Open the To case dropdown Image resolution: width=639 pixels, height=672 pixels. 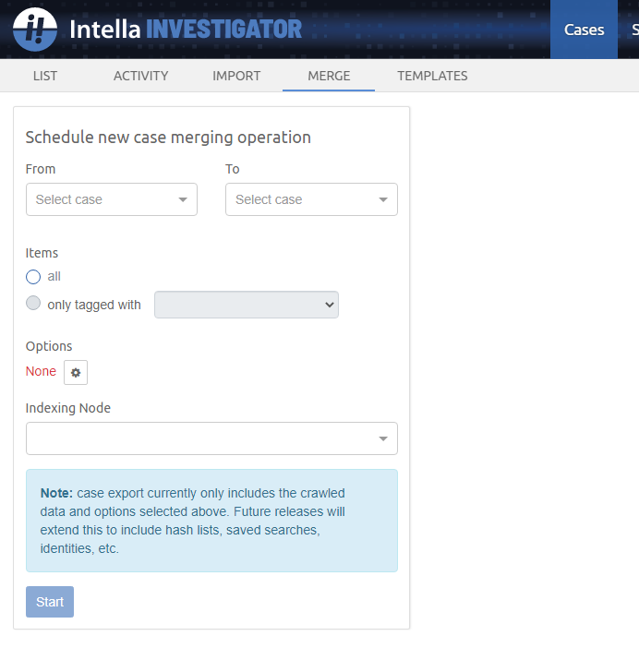(x=311, y=199)
